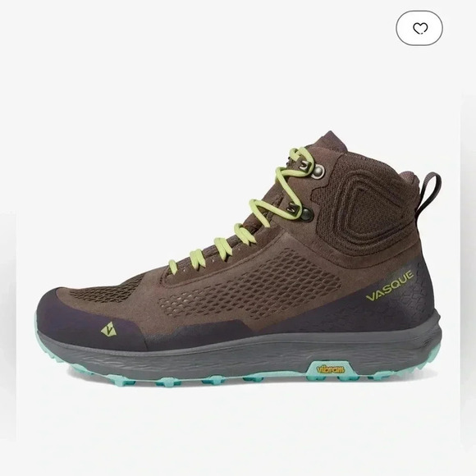Click the top silver lace hook eyelet

click(317, 170)
